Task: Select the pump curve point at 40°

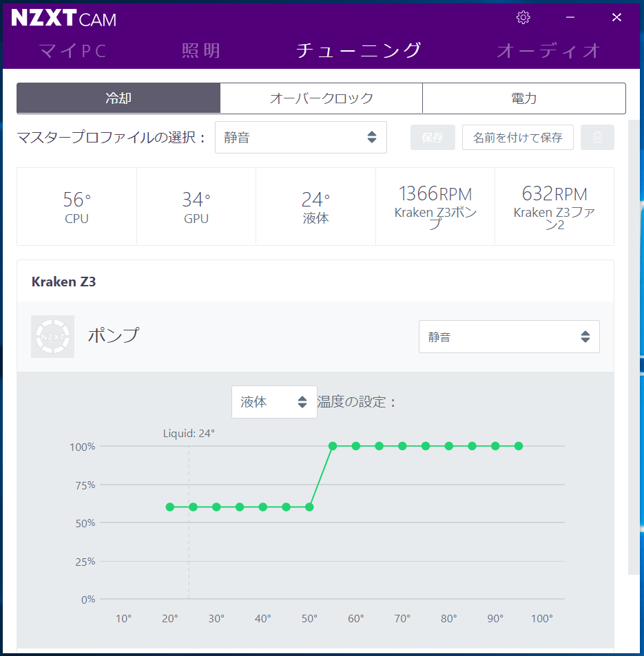Action: [263, 507]
